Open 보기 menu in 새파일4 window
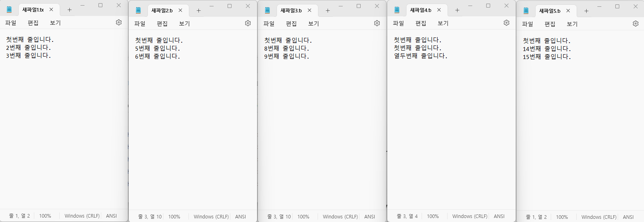This screenshot has height=222, width=644. click(443, 23)
